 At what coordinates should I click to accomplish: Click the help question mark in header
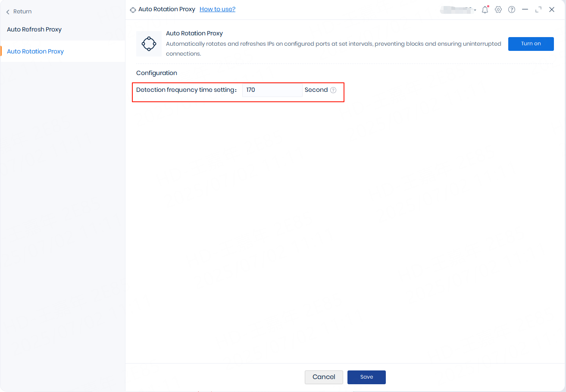pyautogui.click(x=512, y=9)
